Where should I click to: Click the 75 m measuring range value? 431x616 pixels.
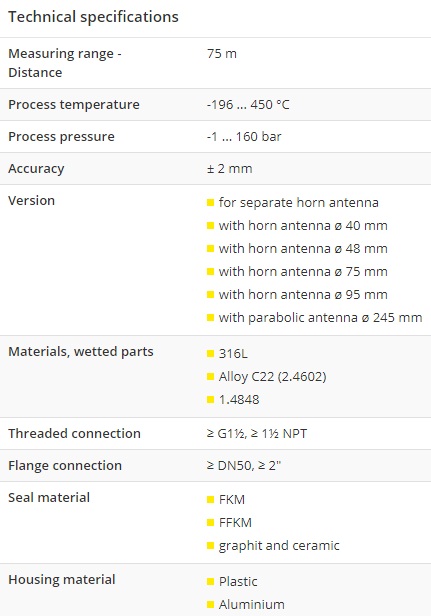coord(222,53)
